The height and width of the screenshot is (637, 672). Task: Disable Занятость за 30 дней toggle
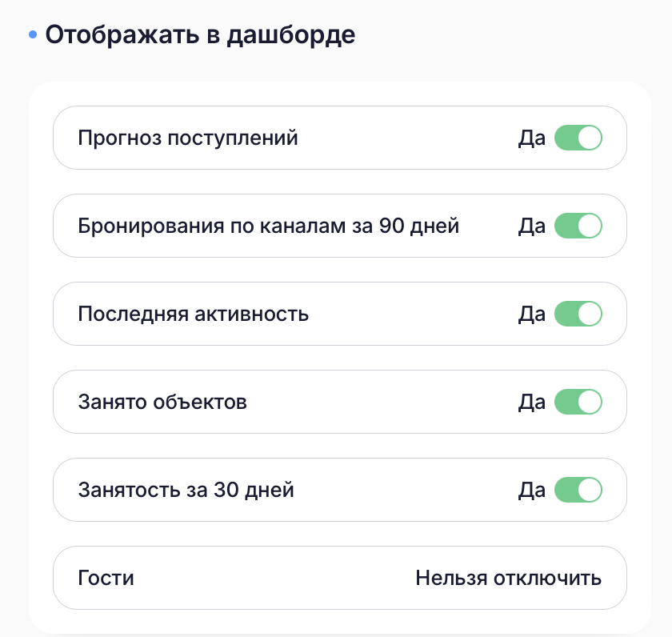pos(578,490)
